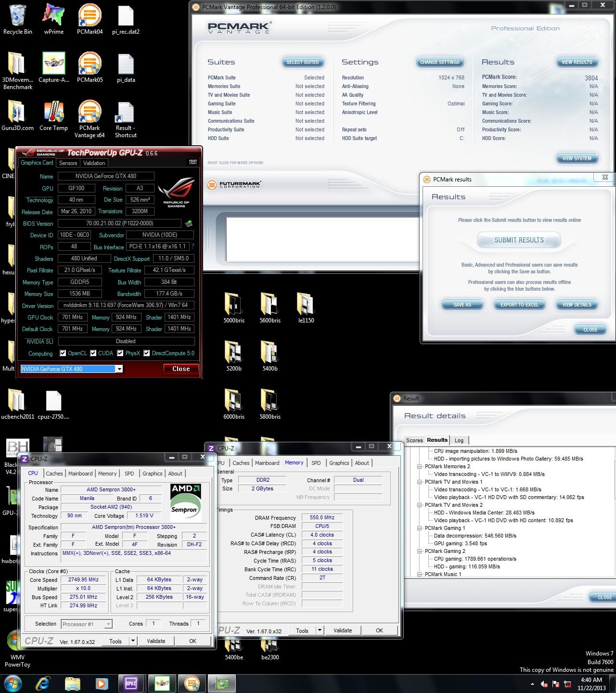
Task: Open the Guru3D.com folder
Action: pyautogui.click(x=18, y=115)
